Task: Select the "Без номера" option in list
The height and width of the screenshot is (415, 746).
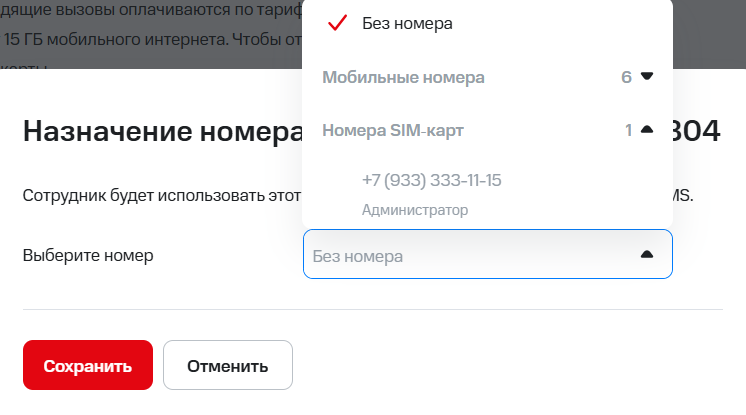Action: (407, 23)
